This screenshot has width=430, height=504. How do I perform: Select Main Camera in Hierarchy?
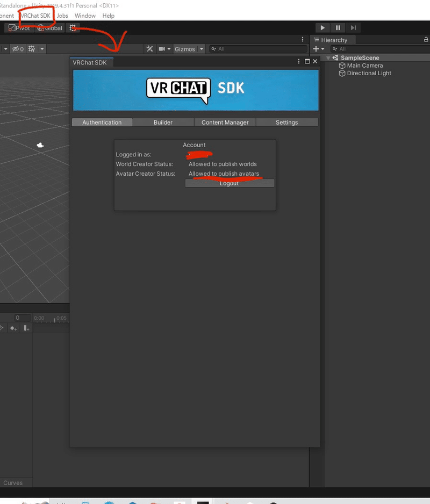tap(365, 66)
